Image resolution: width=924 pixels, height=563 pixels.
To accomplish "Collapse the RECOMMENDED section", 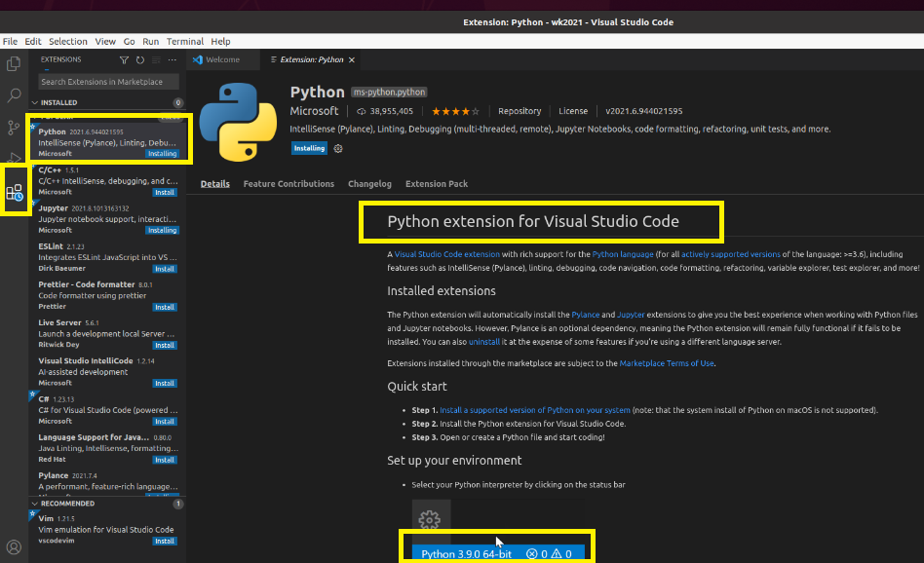I will pos(34,504).
